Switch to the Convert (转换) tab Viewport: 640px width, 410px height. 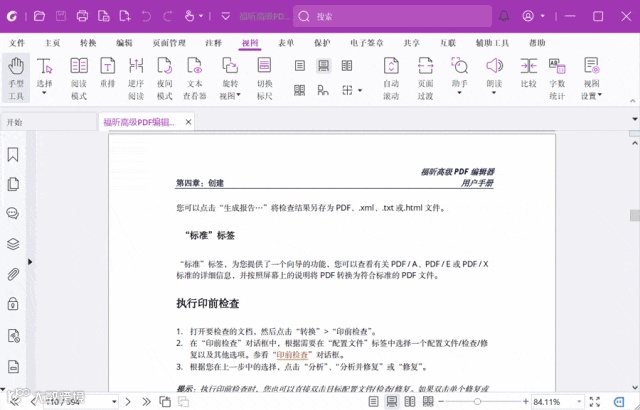[x=88, y=43]
